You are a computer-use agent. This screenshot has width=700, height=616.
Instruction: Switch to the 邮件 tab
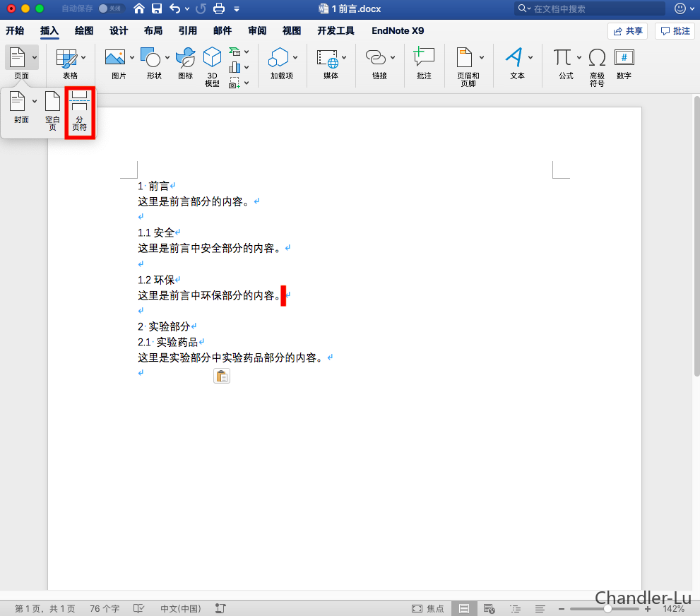(223, 31)
